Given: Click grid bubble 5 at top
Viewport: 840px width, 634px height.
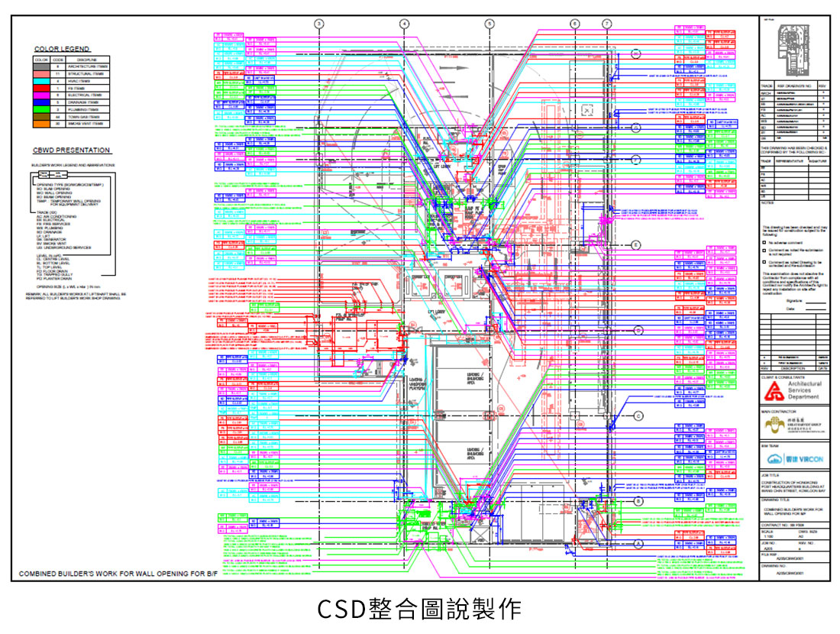Looking at the screenshot, I should (x=489, y=24).
